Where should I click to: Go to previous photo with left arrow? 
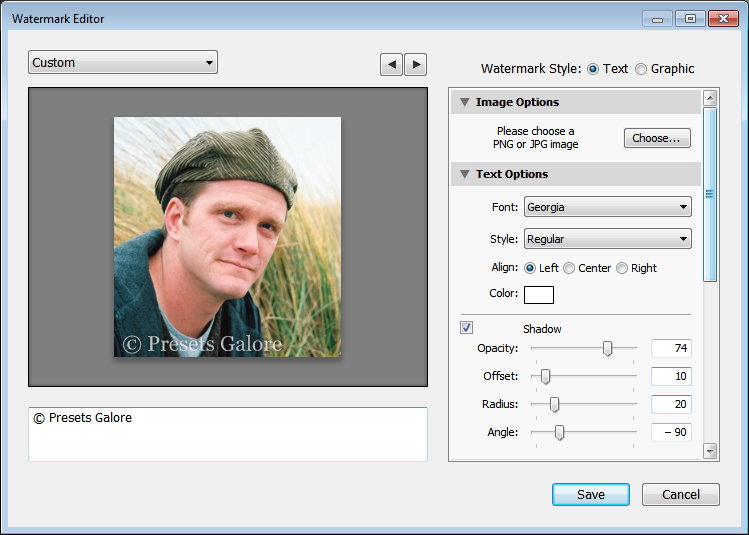coord(391,64)
